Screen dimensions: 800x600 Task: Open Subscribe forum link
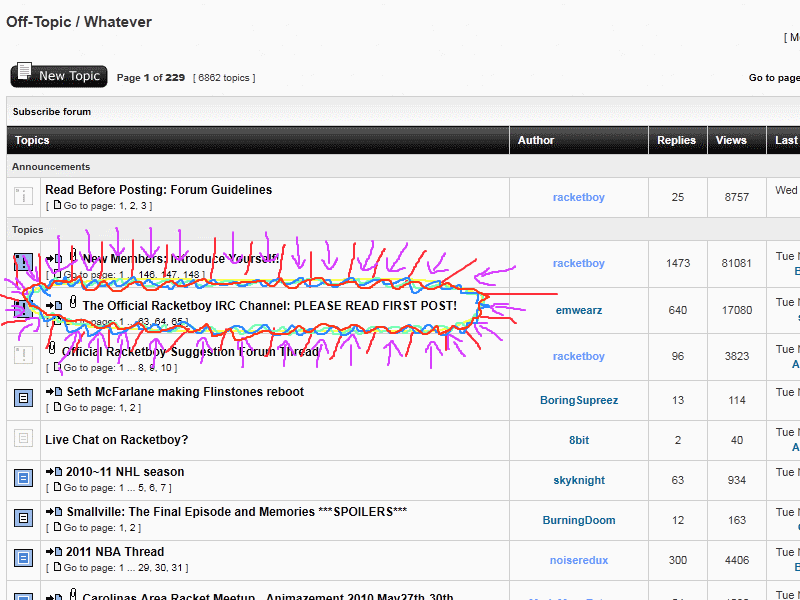coord(52,112)
